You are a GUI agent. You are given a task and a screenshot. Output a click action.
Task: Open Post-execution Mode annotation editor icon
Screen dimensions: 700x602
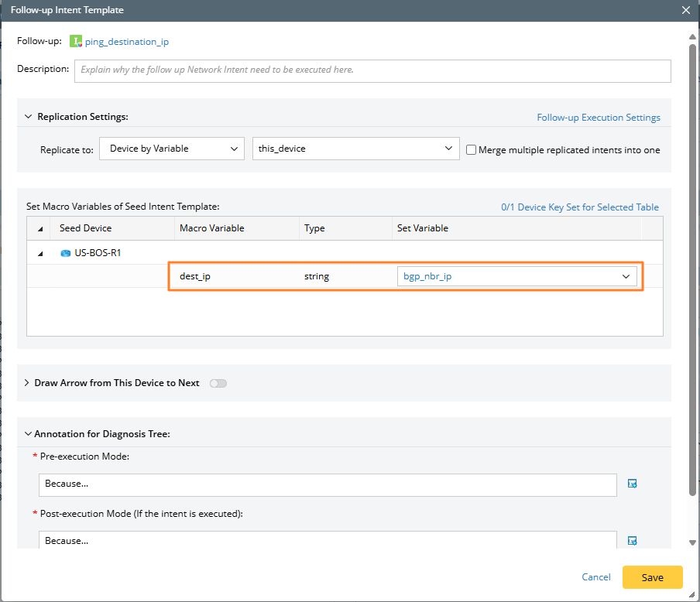(x=632, y=541)
